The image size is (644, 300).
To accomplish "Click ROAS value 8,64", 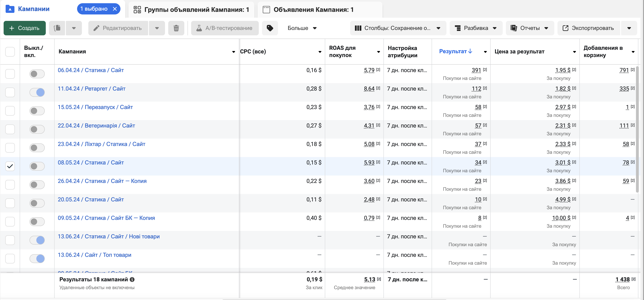I will tap(369, 89).
